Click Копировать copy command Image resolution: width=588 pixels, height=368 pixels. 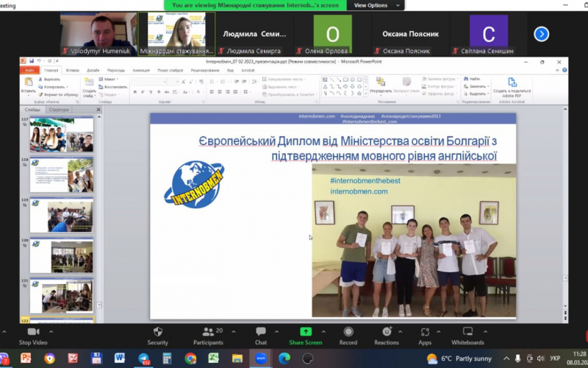(x=51, y=87)
